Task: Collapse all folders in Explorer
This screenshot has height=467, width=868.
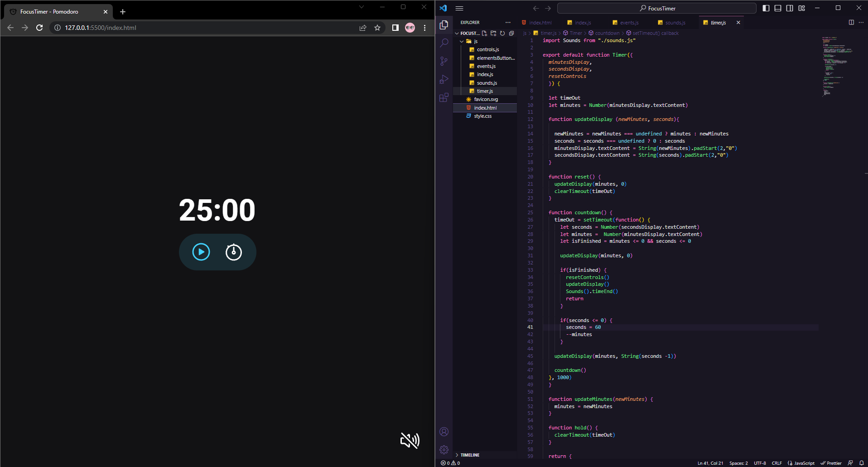Action: [511, 33]
